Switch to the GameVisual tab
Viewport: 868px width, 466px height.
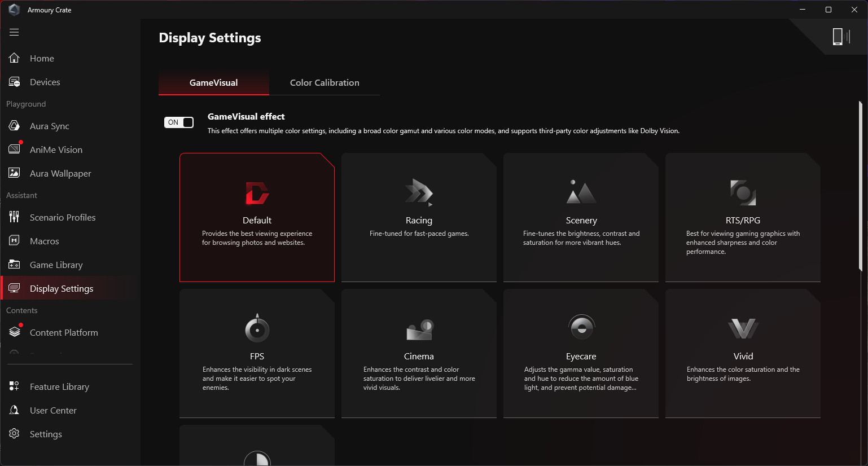[214, 83]
